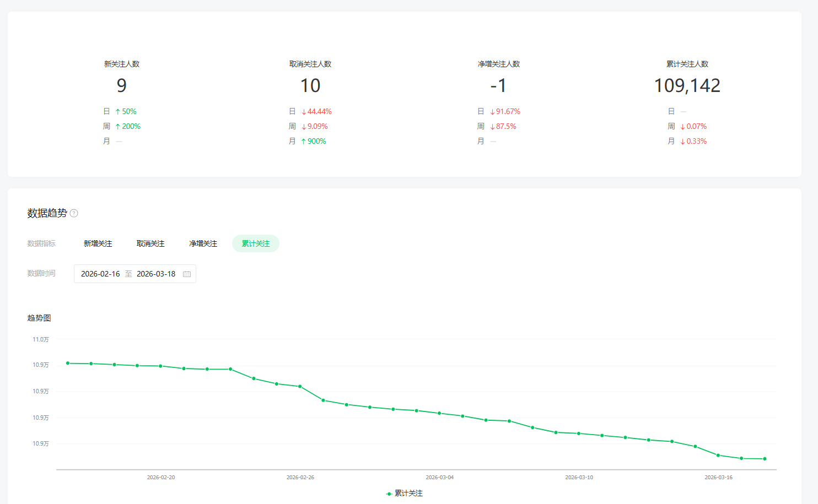Click the 2026-03-10 x-axis label
The width and height of the screenshot is (818, 504).
click(x=579, y=477)
